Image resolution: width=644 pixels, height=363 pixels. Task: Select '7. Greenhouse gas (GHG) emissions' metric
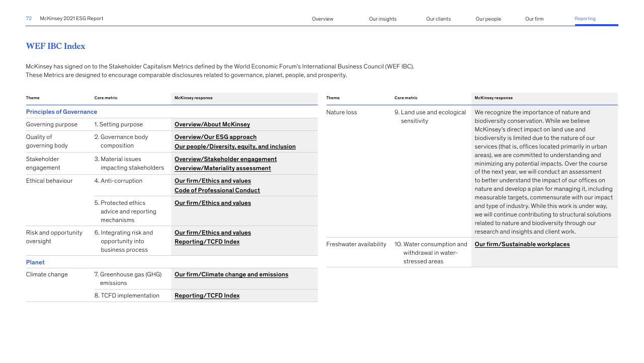[x=128, y=278]
